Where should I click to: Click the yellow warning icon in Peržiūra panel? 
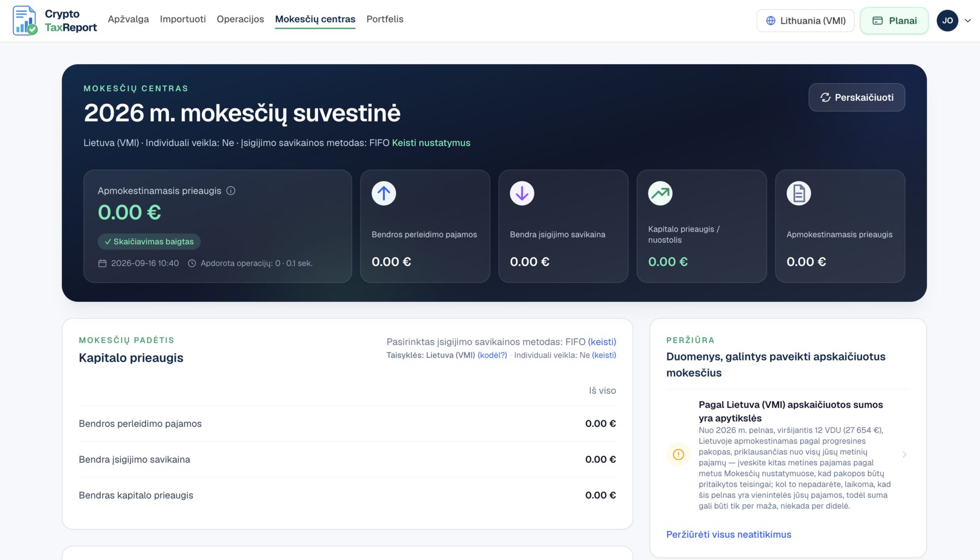[678, 454]
